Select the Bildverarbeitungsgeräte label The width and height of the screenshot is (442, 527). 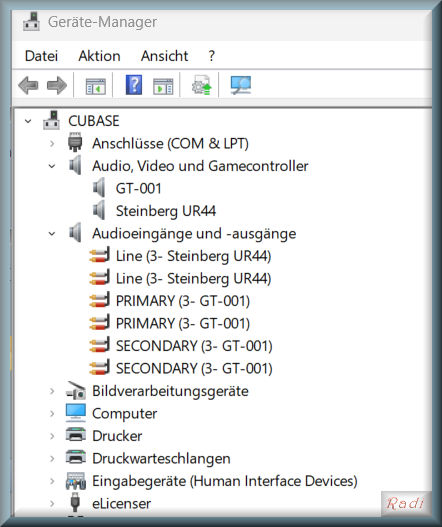coord(170,391)
